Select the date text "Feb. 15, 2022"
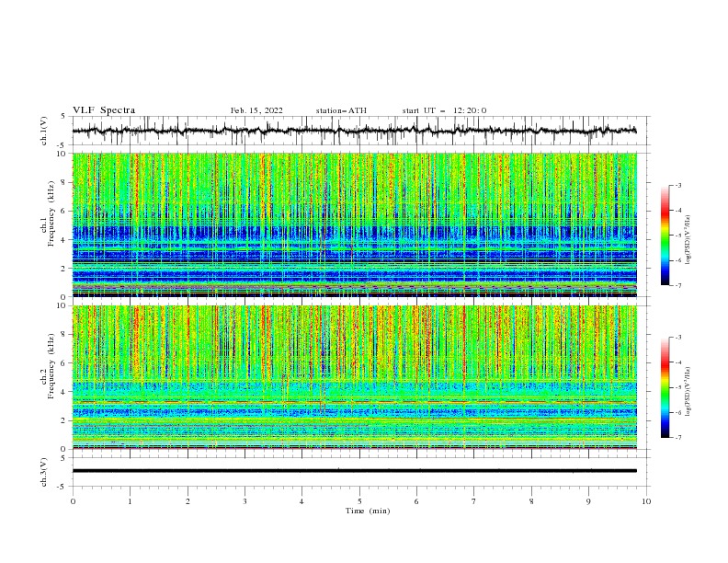Image resolution: width=728 pixels, height=563 pixels. point(256,110)
